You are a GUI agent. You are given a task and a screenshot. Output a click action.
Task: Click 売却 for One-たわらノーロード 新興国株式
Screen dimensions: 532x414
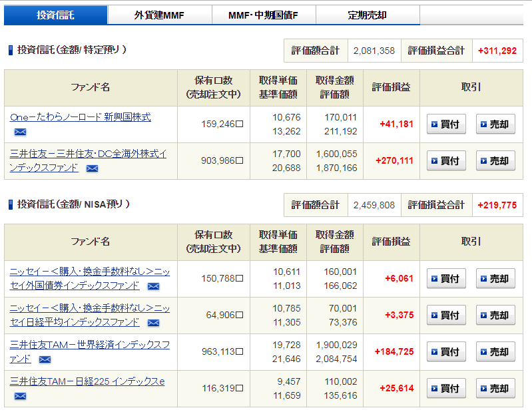click(x=495, y=124)
